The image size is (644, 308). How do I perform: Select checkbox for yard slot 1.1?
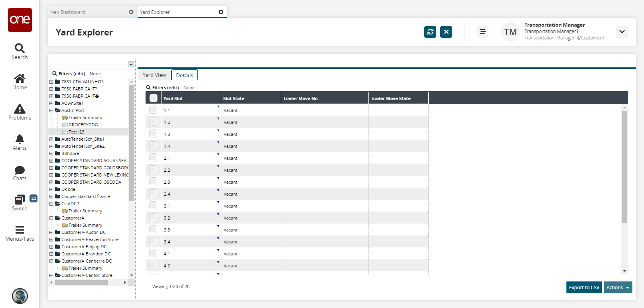153,110
